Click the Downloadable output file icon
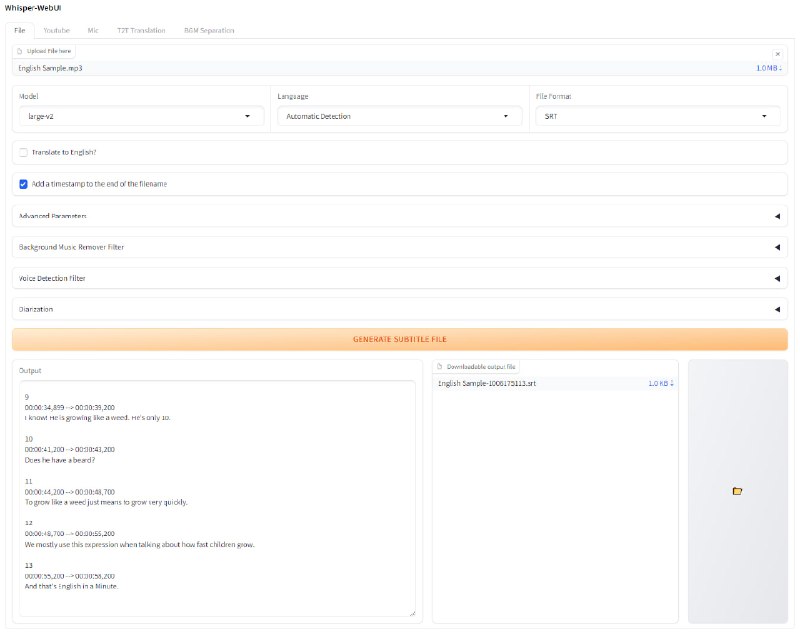The width and height of the screenshot is (800, 634). pos(441,367)
